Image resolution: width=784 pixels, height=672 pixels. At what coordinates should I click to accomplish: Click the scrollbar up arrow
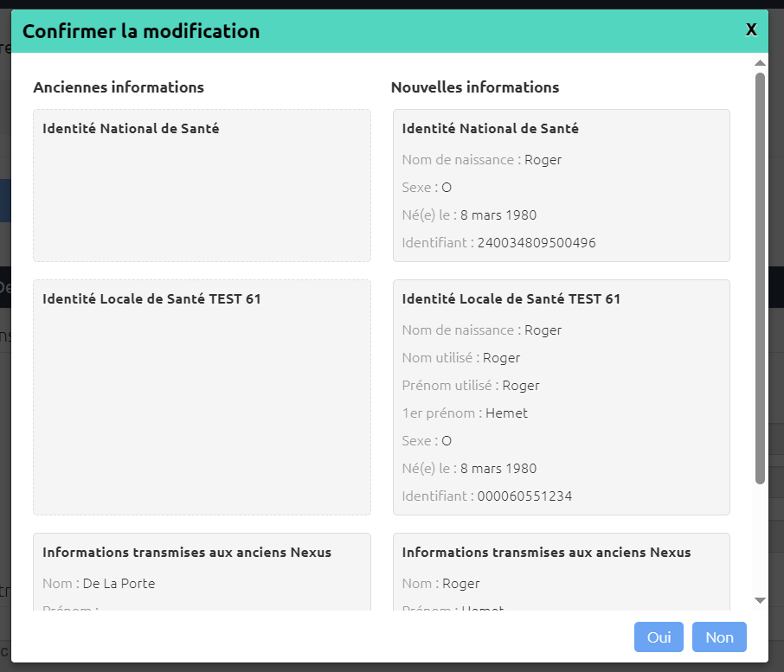(x=760, y=63)
